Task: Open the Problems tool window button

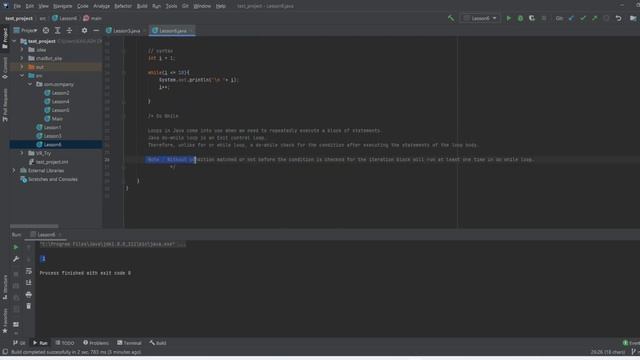Action: [x=96, y=343]
